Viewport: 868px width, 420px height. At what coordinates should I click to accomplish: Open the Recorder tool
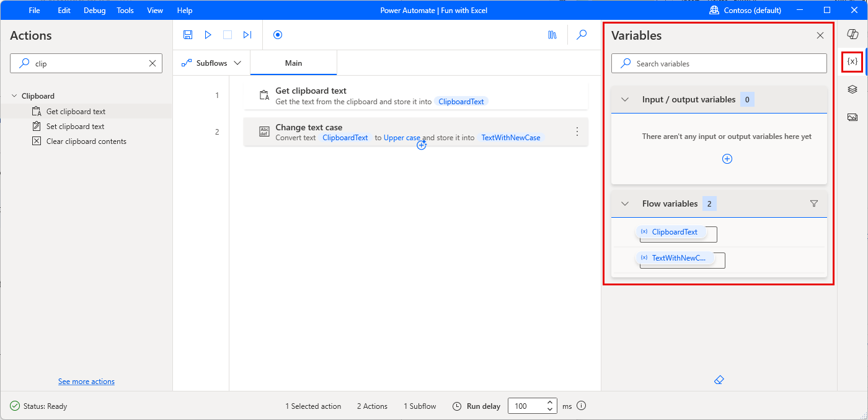[278, 35]
